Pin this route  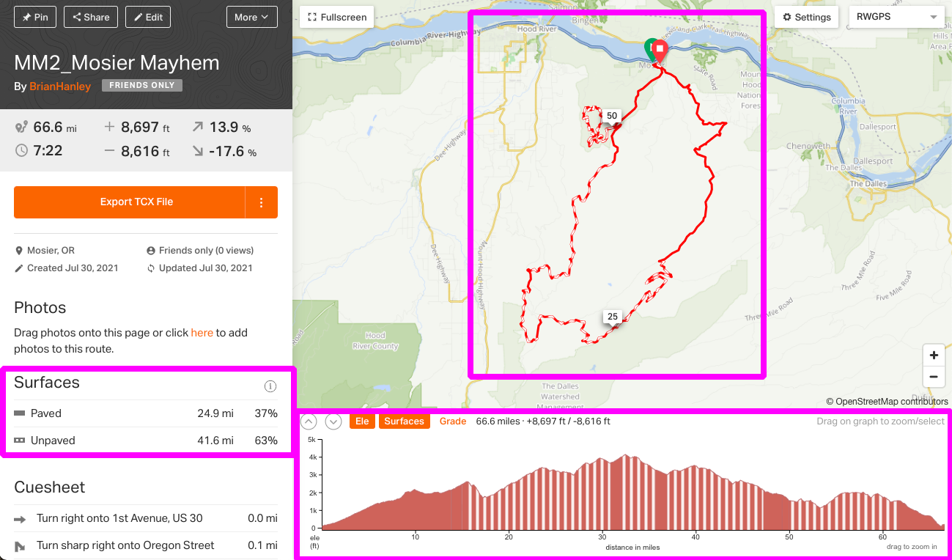coord(35,17)
